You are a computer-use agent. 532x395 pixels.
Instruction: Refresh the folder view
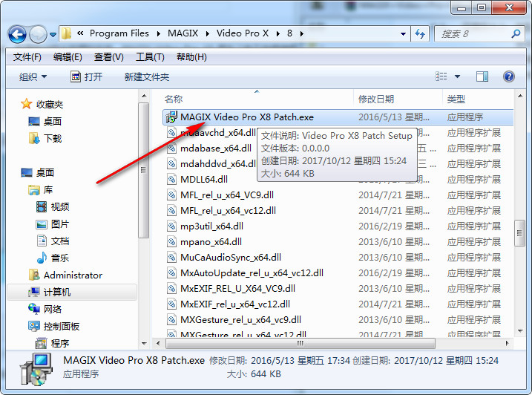click(x=420, y=34)
